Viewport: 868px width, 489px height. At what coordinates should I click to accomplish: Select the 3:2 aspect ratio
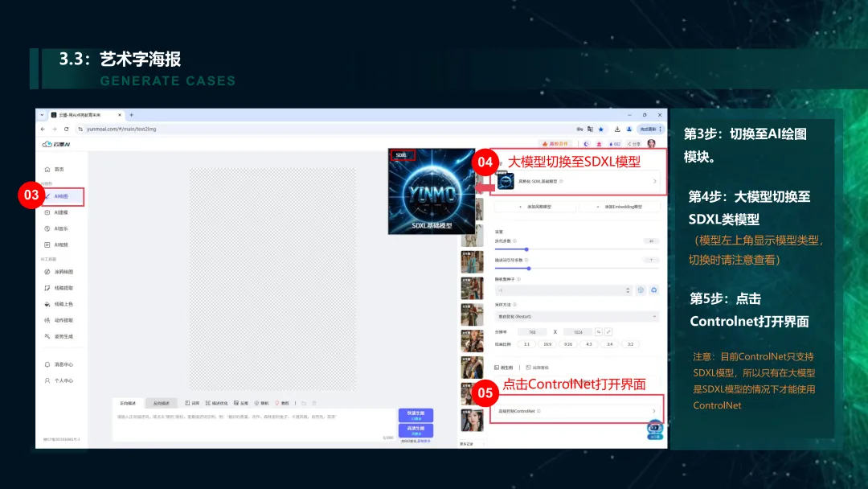point(630,344)
